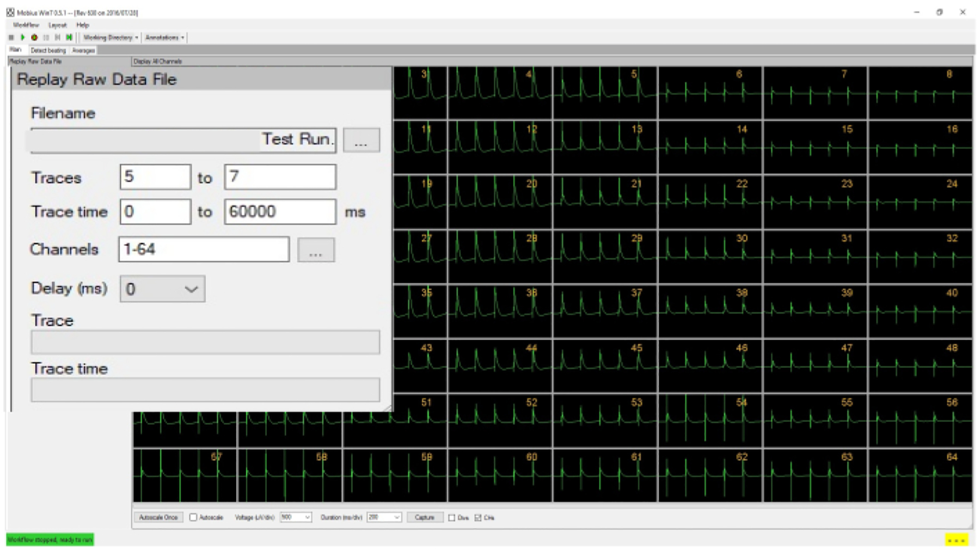Select channel 57 waveform plot

click(x=185, y=475)
